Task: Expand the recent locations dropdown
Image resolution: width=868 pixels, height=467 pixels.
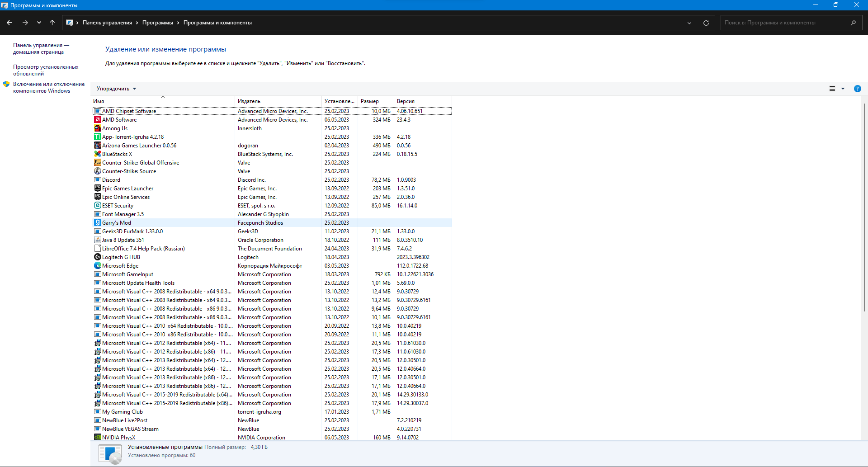Action: pos(39,23)
